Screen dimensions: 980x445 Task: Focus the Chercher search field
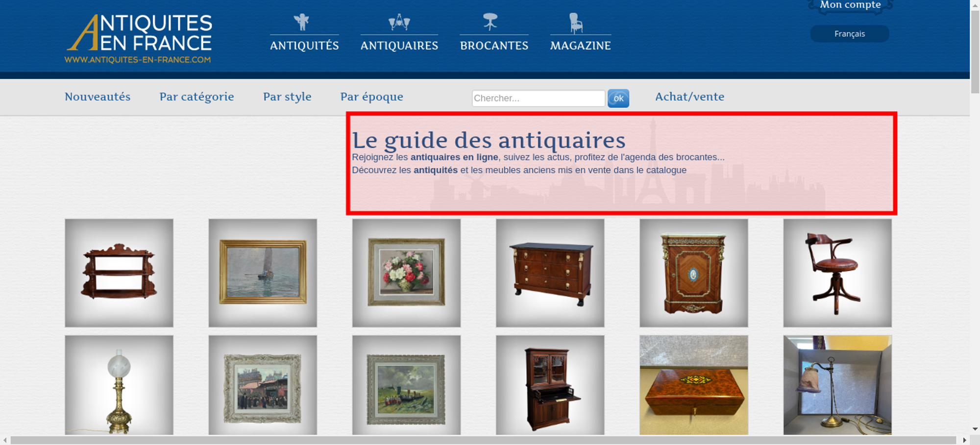click(539, 98)
